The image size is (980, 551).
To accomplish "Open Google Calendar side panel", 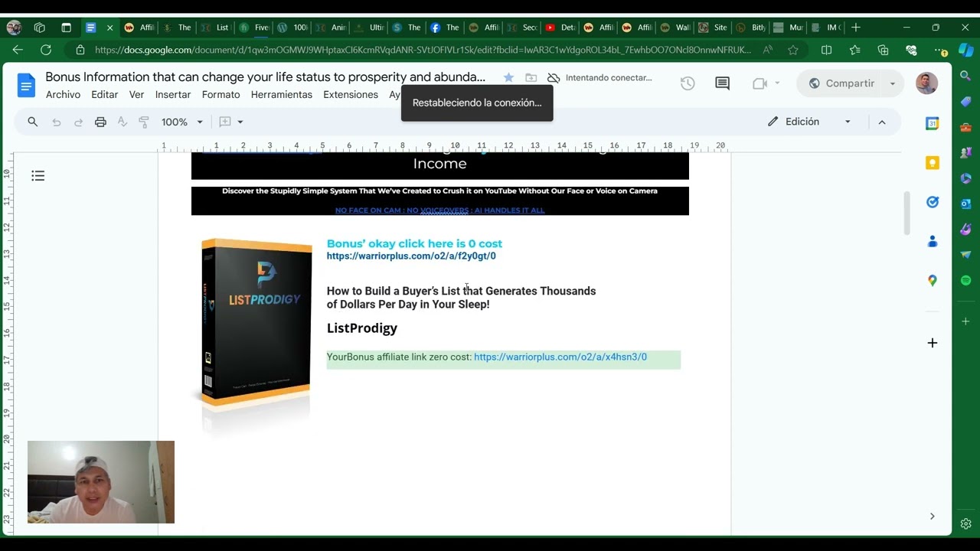I will click(x=932, y=124).
